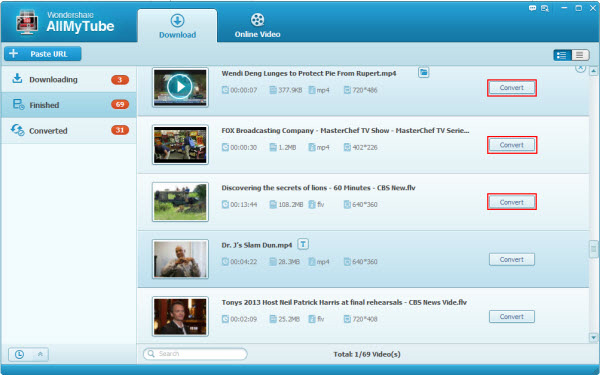The height and width of the screenshot is (375, 600).
Task: Open the Converted list
Action: pos(69,130)
